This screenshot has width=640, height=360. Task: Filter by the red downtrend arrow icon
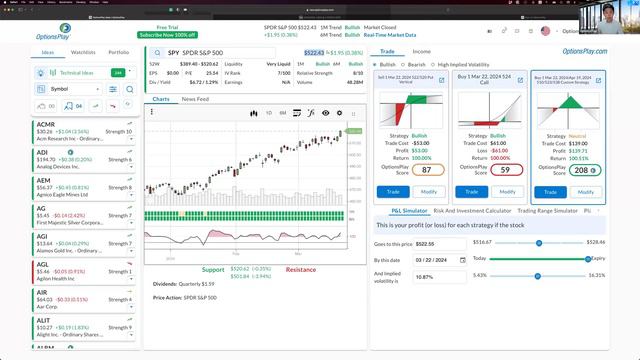click(x=113, y=106)
